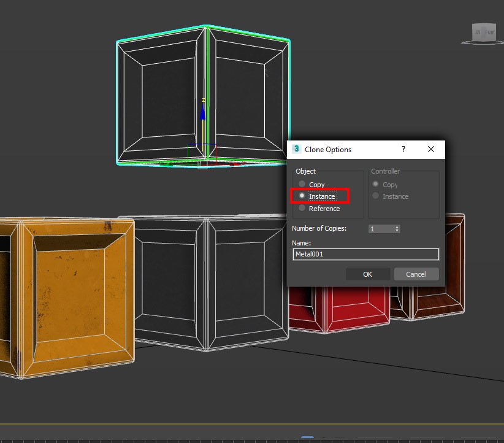
Task: Select the Reference radio button
Action: [302, 208]
